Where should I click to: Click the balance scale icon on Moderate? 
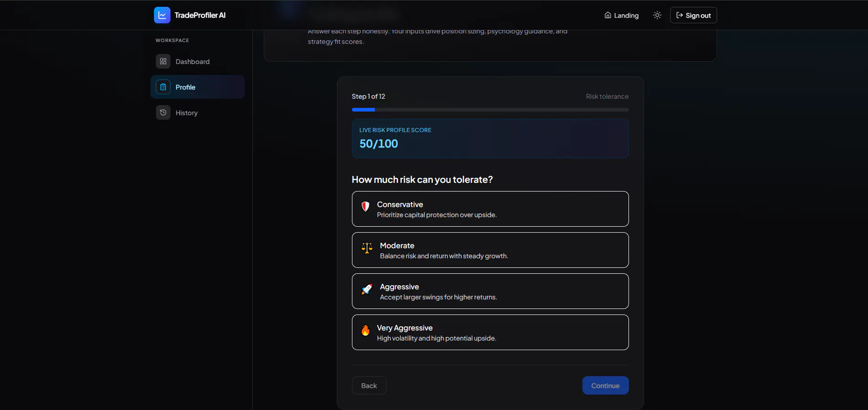click(x=367, y=248)
